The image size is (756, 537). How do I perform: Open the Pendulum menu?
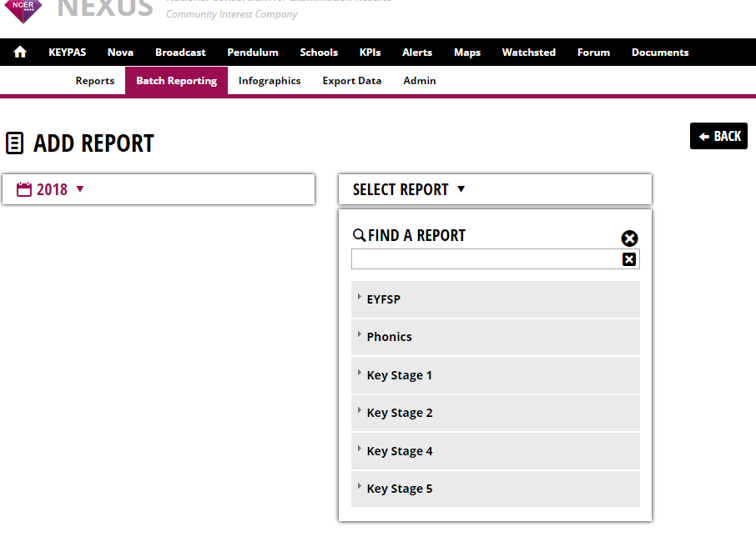(253, 52)
